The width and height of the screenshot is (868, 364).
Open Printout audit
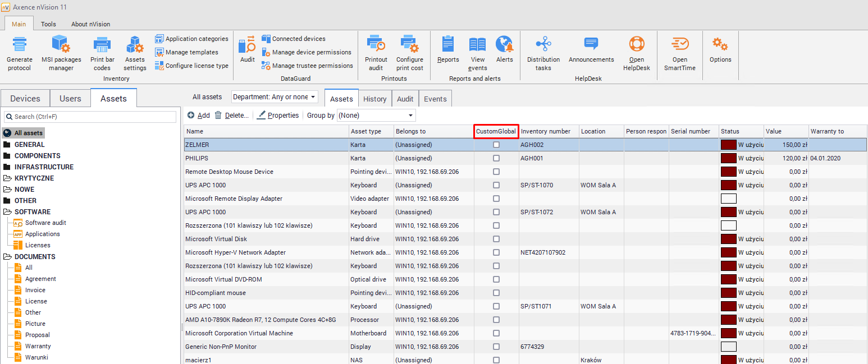pos(376,45)
